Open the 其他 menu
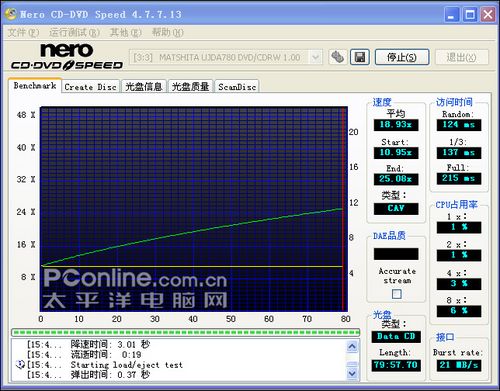The image size is (500, 391). coord(126,32)
